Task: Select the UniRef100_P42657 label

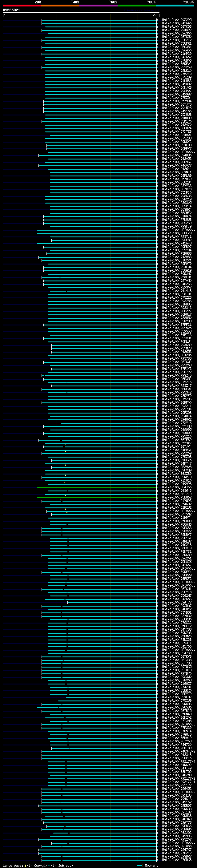Action: click(177, 565)
